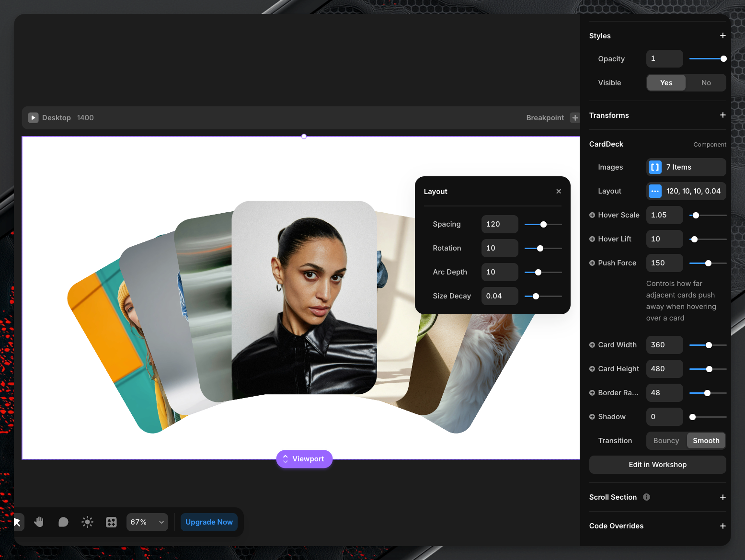This screenshot has height=560, width=745.
Task: Click the Edit in Workshop button
Action: [657, 465]
